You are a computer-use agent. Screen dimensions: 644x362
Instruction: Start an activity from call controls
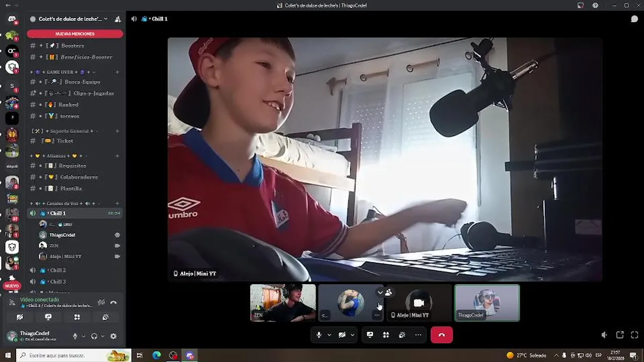pyautogui.click(x=386, y=335)
